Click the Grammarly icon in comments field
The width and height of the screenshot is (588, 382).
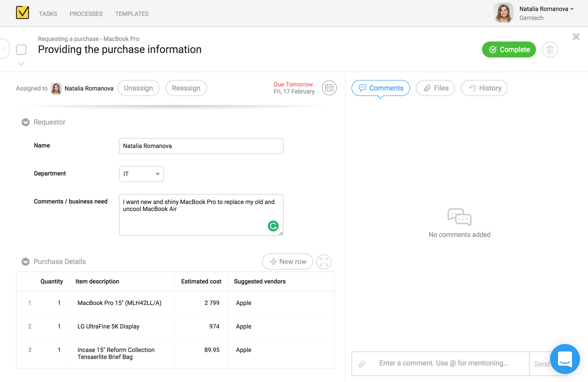click(273, 226)
